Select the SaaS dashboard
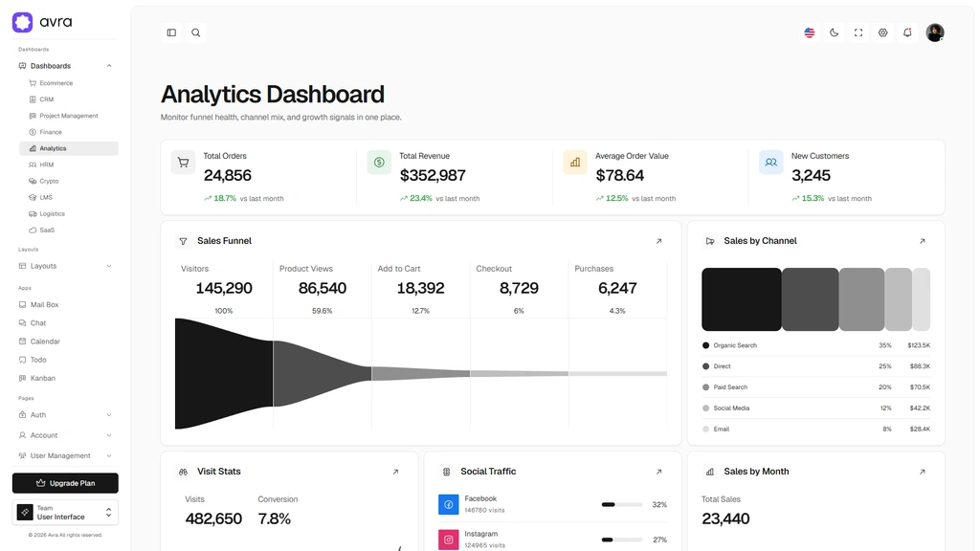The width and height of the screenshot is (980, 551). point(69,230)
